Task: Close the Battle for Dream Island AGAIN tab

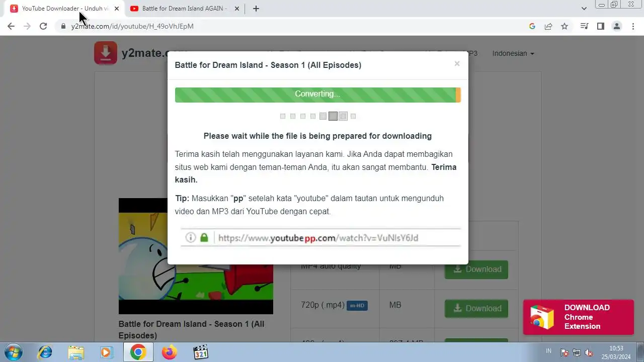Action: pos(237,9)
